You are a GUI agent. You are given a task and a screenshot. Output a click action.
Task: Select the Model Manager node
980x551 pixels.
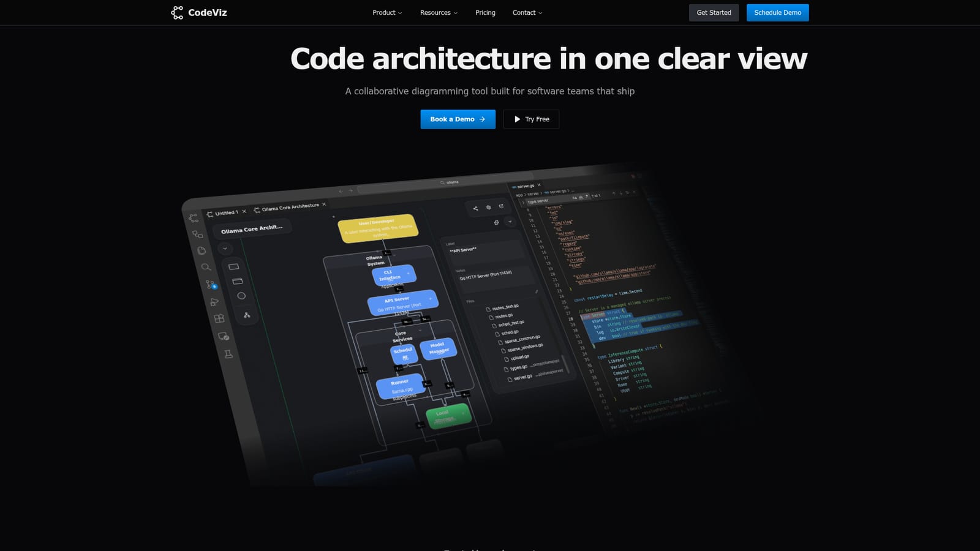point(439,348)
